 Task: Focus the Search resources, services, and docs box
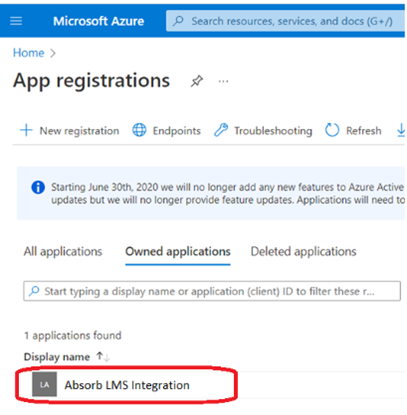point(286,21)
